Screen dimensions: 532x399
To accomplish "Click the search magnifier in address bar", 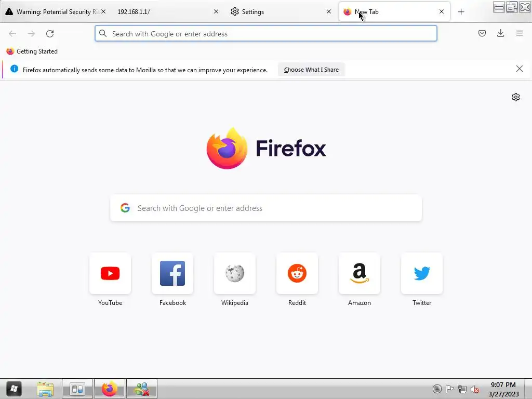I will click(103, 33).
